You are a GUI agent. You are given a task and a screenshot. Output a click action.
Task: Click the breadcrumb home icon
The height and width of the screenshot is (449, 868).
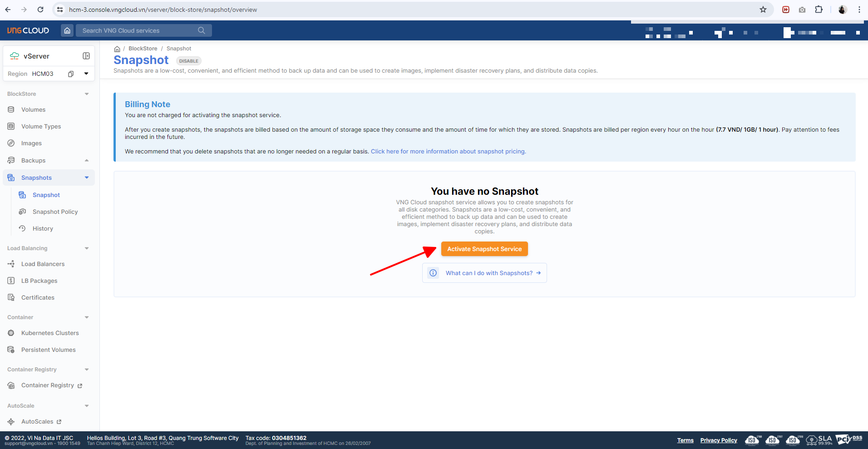tap(117, 49)
